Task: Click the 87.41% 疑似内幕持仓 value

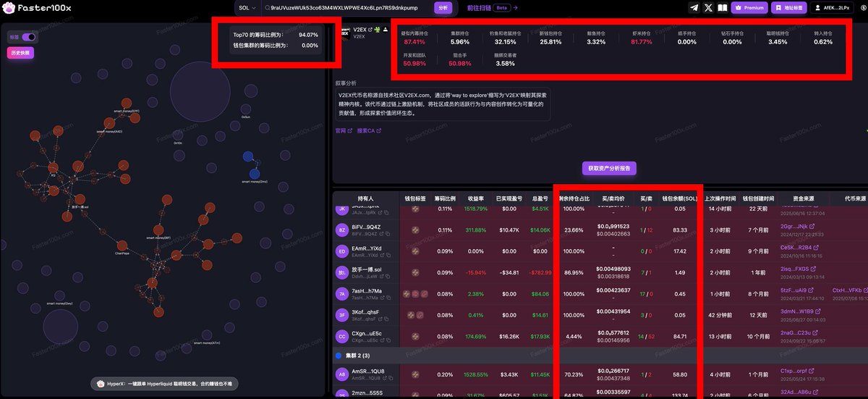Action: [x=414, y=42]
